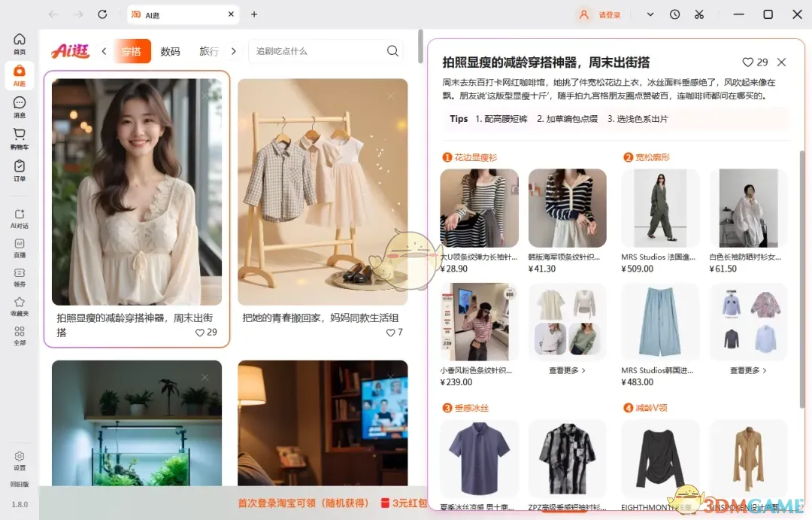Image resolution: width=812 pixels, height=520 pixels.
Task: Like the detail panel post with 29 hearts
Action: click(x=747, y=62)
